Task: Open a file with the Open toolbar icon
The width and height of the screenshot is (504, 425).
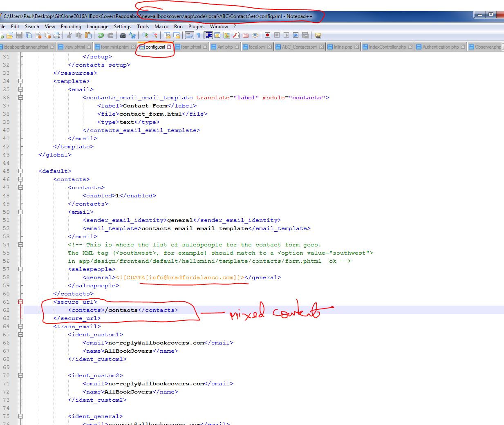Action: coord(10,35)
